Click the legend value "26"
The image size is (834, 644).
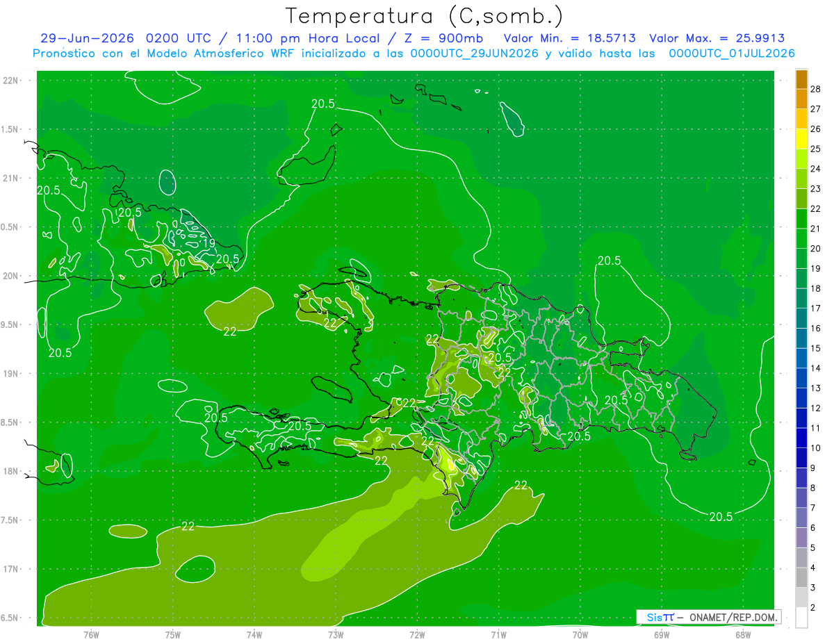pos(816,129)
